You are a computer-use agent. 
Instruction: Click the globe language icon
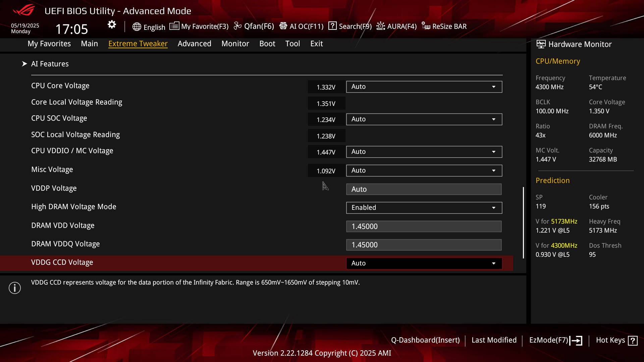(x=137, y=27)
